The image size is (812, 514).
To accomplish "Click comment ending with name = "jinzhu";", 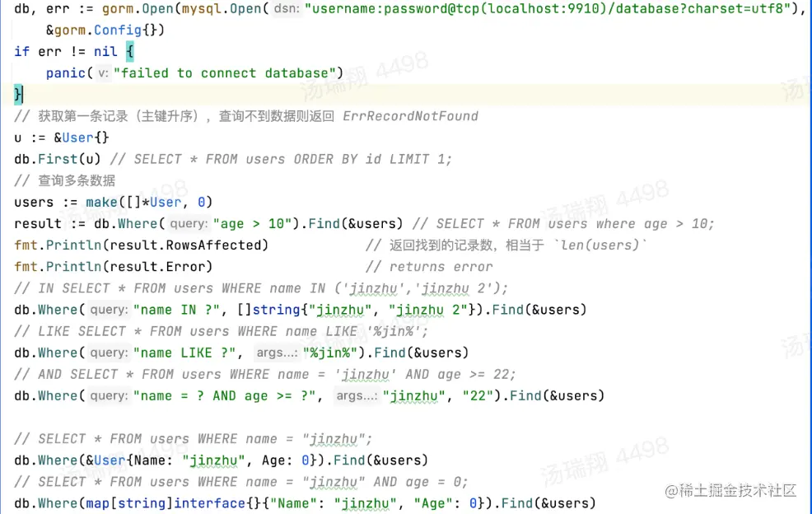I will pyautogui.click(x=194, y=439).
